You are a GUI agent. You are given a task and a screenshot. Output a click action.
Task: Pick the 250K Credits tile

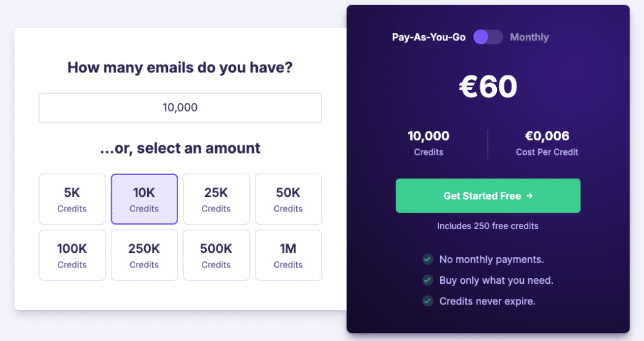[x=144, y=255]
